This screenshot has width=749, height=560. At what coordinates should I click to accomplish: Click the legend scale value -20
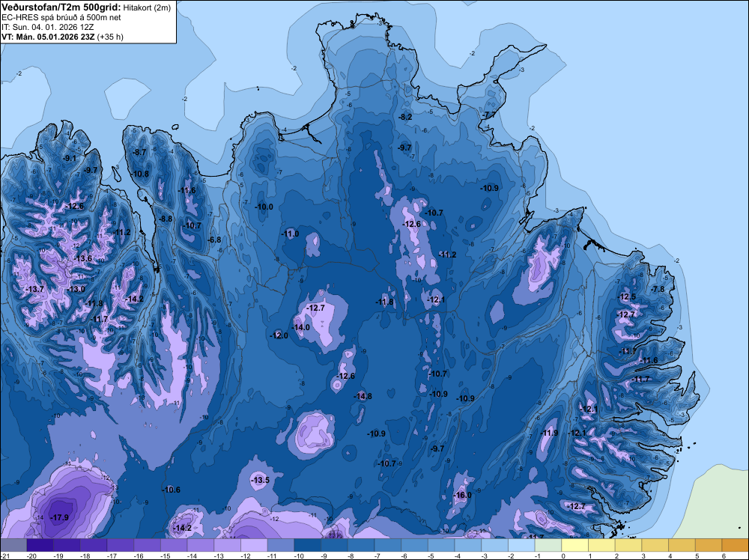tap(32, 556)
